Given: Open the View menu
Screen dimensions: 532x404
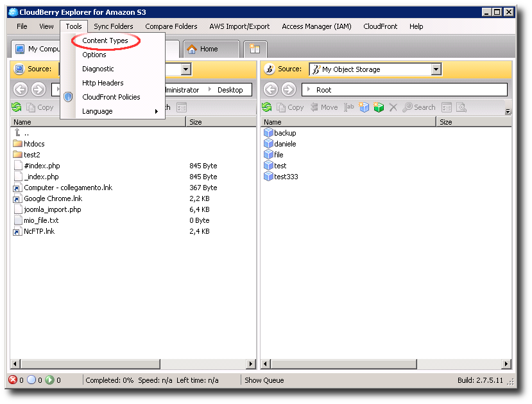Looking at the screenshot, I should tap(46, 26).
